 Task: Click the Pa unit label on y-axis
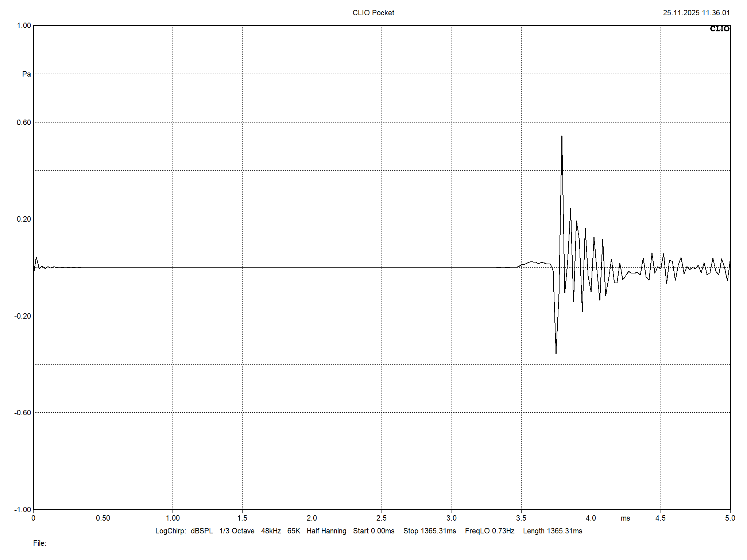[27, 74]
